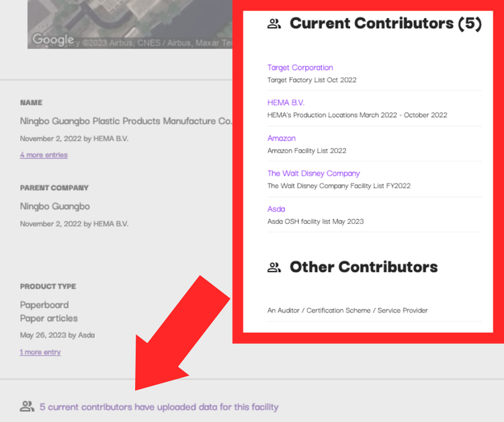Click the Auditor / Certification Scheme entry
Screen dimensions: 504x422
(x=347, y=310)
